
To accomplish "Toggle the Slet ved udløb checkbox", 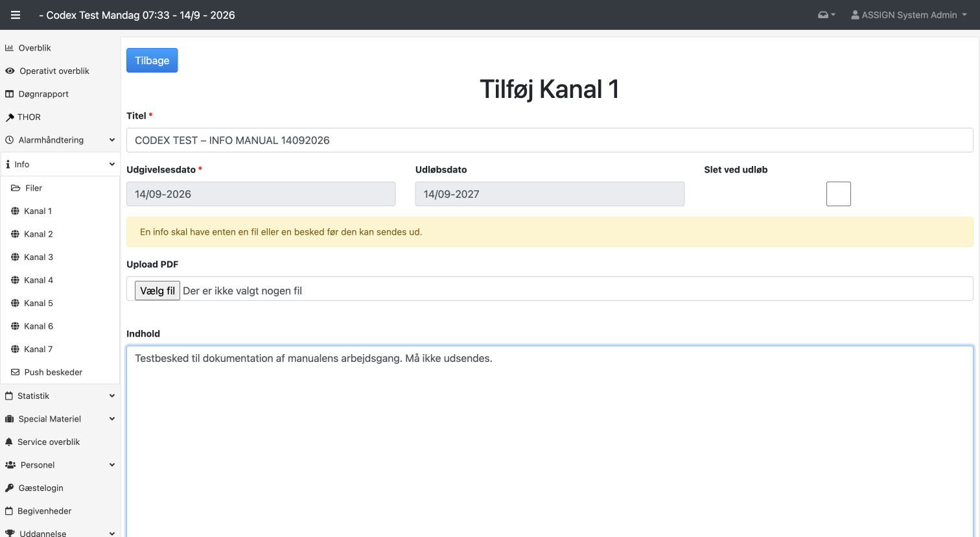I will pos(838,194).
